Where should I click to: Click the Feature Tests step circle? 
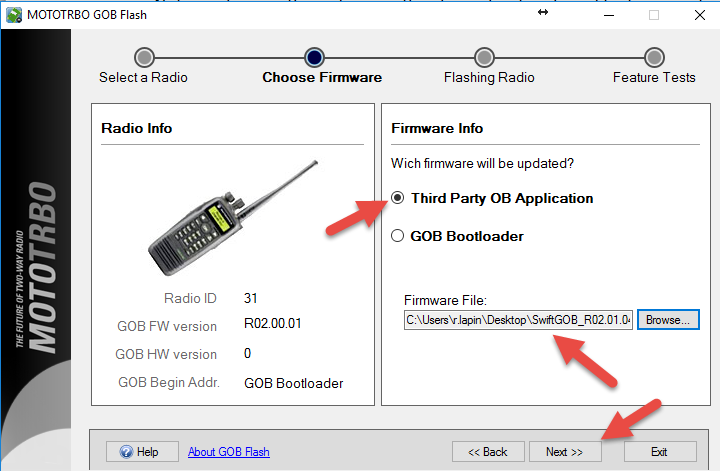pos(654,57)
